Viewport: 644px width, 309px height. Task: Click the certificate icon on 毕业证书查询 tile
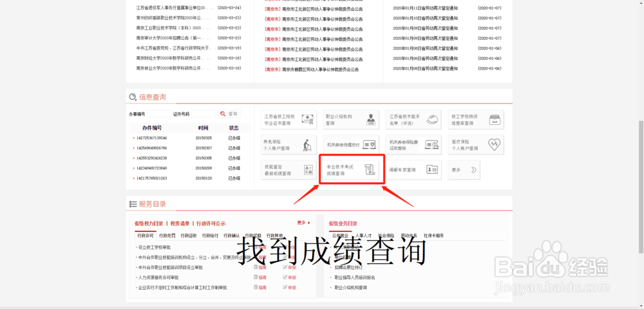tap(307, 119)
